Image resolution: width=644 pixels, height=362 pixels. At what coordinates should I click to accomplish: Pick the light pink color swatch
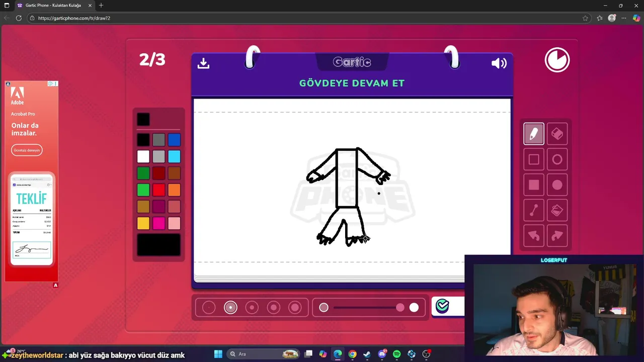tap(174, 223)
